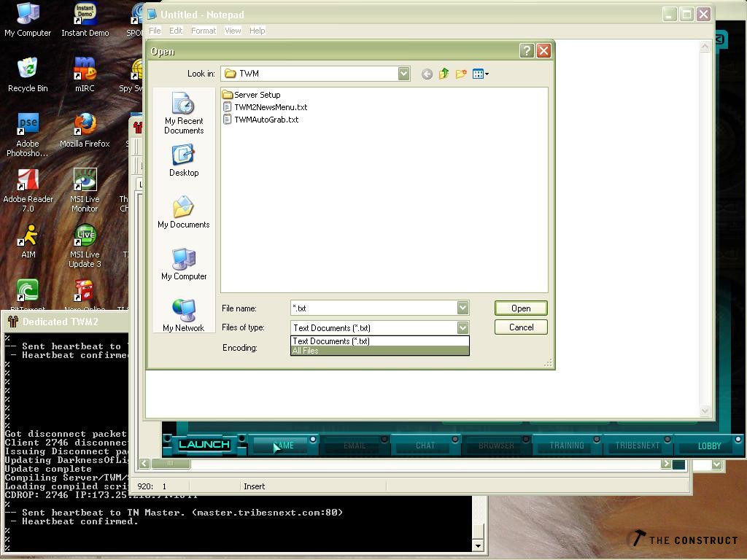747x560 pixels.
Task: Select Desktop in the Open dialog places bar
Action: 183,161
